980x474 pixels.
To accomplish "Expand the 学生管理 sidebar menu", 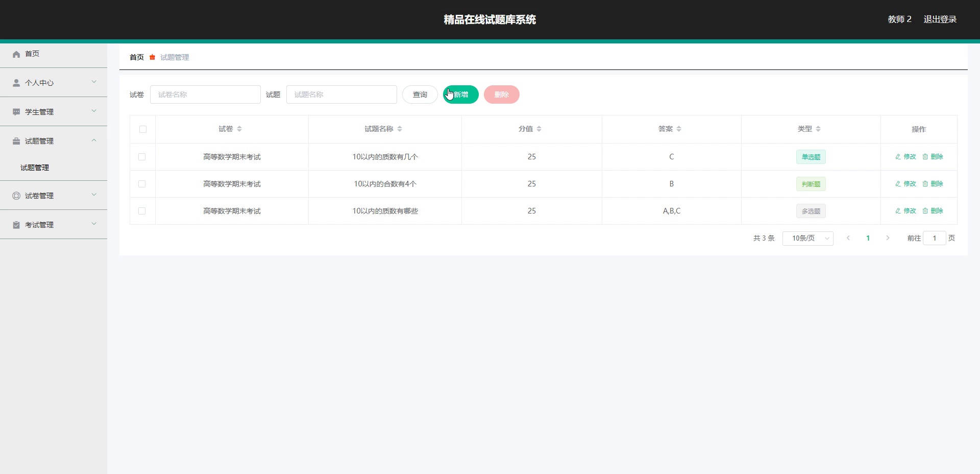I will pyautogui.click(x=54, y=112).
